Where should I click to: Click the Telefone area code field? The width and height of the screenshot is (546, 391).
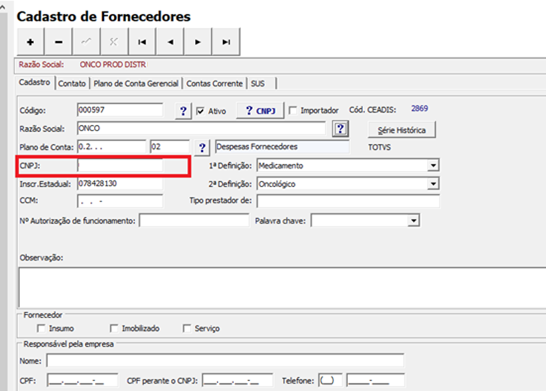point(330,381)
